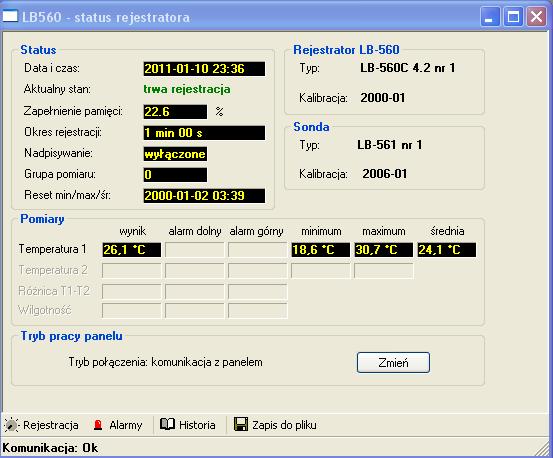
Task: Click Temperatura 1 alarm górny field
Action: coord(257,250)
